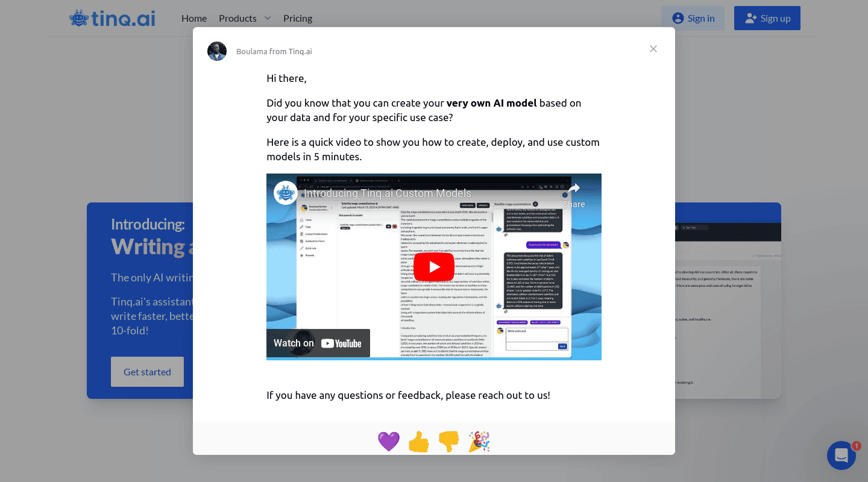This screenshot has height=482, width=868.
Task: React with the thumbs down emoji
Action: coord(449,442)
